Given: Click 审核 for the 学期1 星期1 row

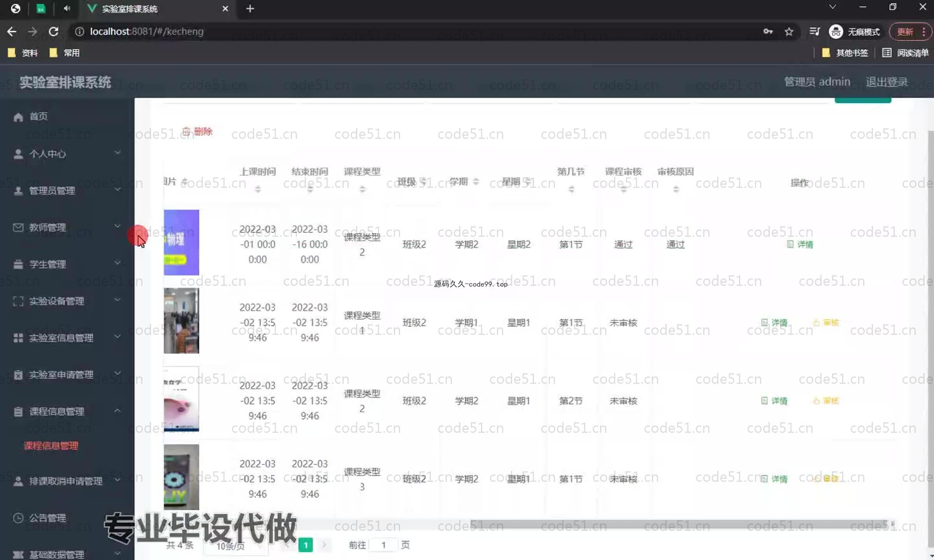Looking at the screenshot, I should 826,322.
